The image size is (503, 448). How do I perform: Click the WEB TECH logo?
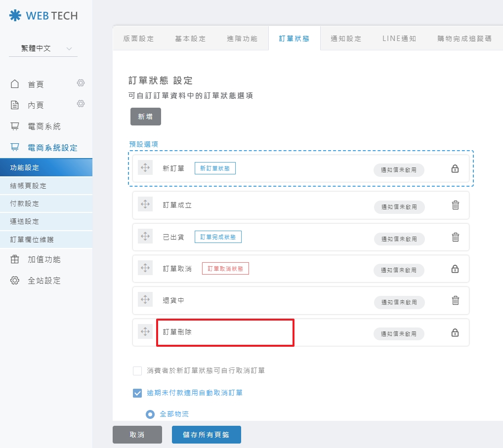(43, 16)
